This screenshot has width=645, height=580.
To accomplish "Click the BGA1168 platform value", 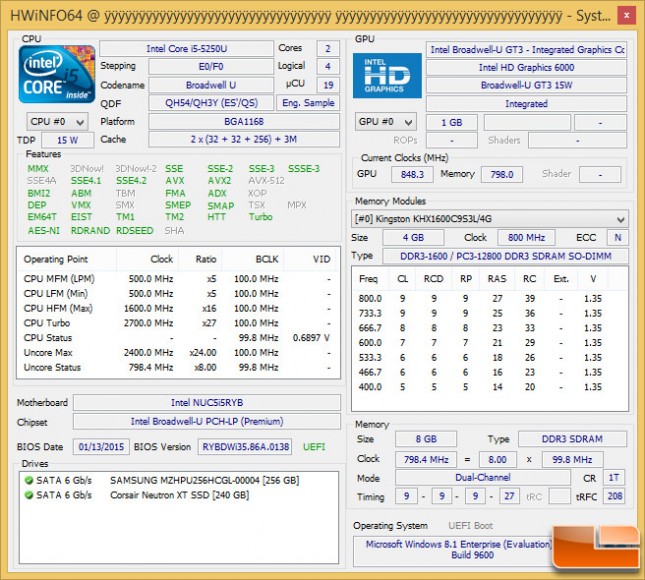I will point(244,122).
